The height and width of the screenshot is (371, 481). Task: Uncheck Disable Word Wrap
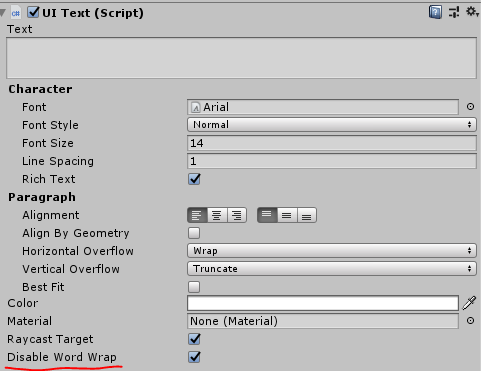194,357
